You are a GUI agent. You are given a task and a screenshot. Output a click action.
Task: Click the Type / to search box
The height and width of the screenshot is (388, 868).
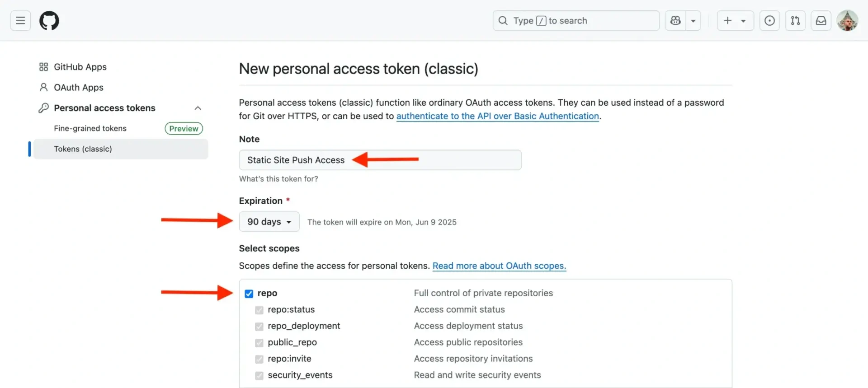(576, 21)
